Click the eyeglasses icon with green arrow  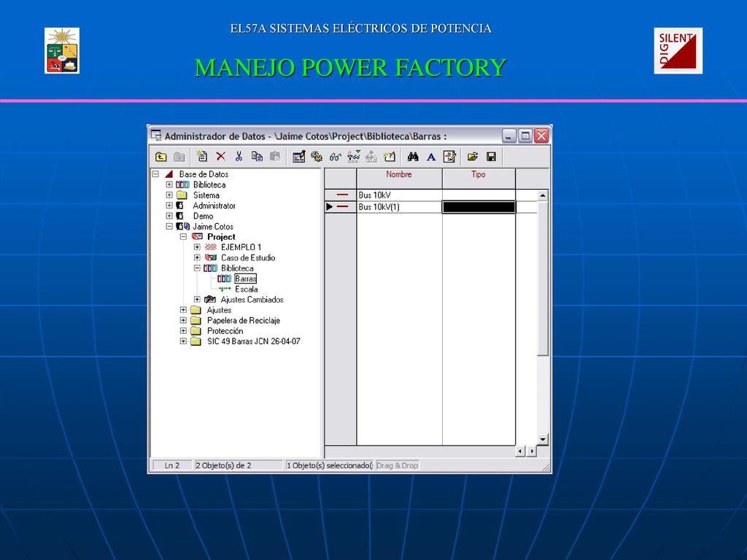[x=354, y=156]
